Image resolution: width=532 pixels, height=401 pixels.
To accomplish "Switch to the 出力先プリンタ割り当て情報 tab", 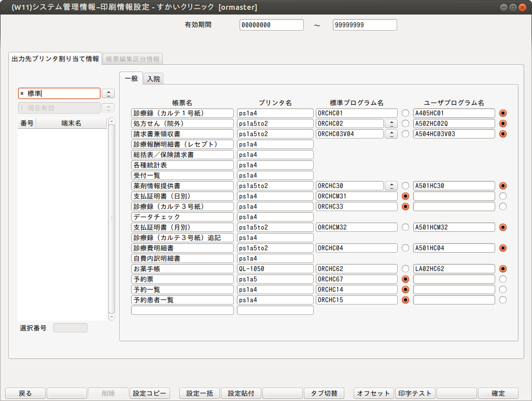I will (x=55, y=59).
